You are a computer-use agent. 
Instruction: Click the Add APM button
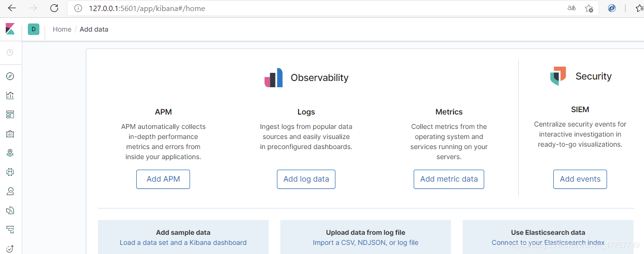pos(163,179)
